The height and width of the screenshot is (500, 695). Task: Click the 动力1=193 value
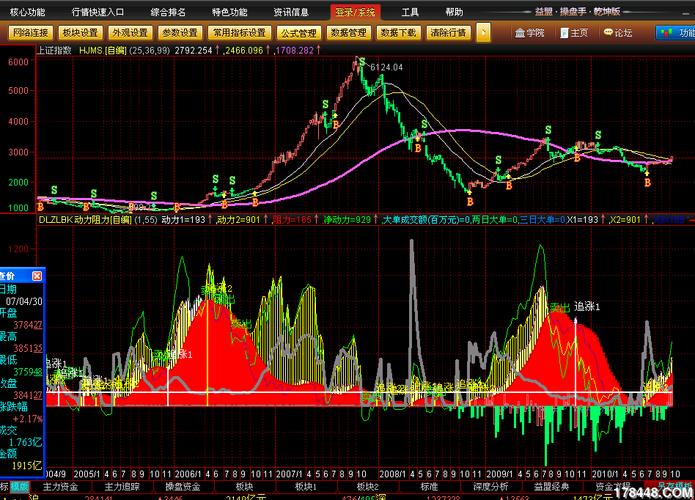184,219
